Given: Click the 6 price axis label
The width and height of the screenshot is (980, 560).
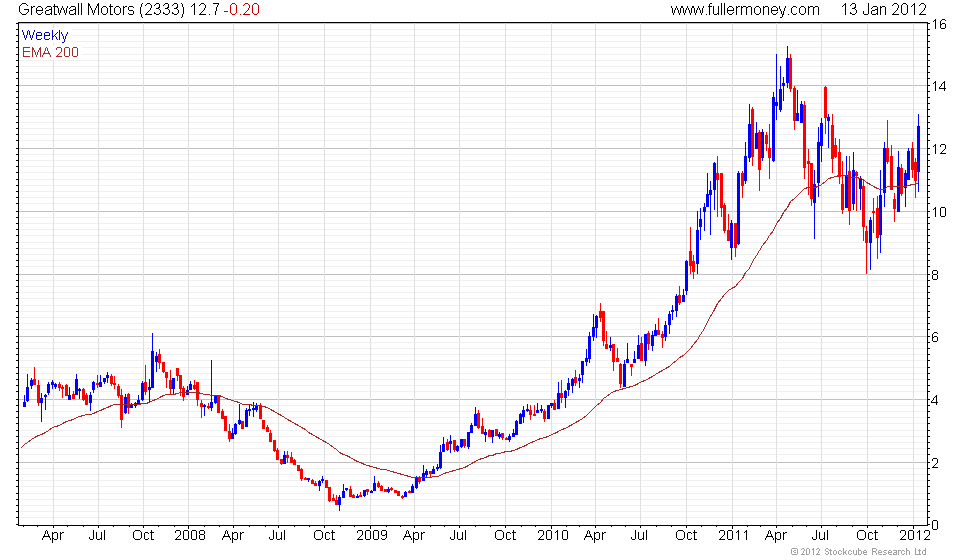Looking at the screenshot, I should click(x=935, y=338).
